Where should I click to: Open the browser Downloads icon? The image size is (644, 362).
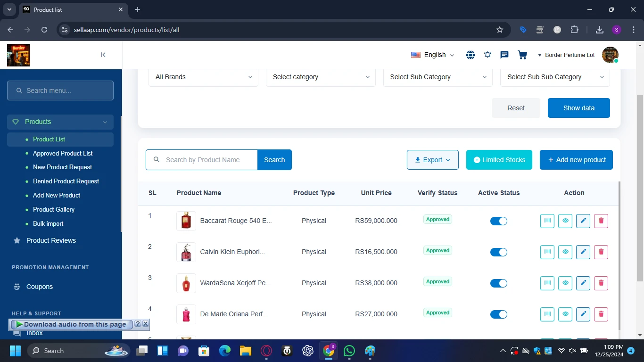coord(600,30)
